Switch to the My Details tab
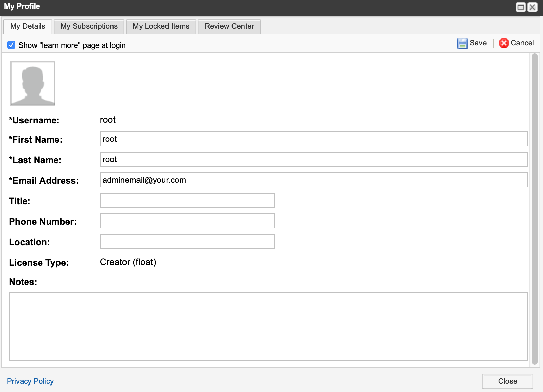 click(28, 26)
